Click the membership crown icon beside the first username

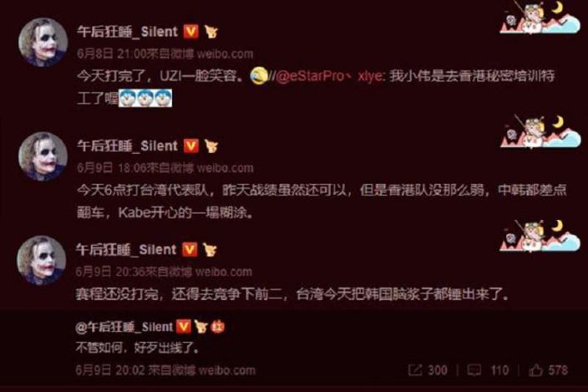(211, 32)
